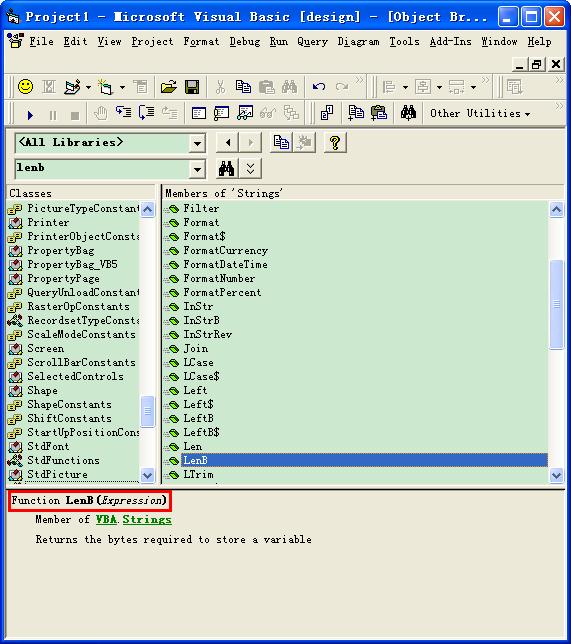Save project with the floppy disk icon
Viewport: 571px width, 644px height.
[x=192, y=87]
